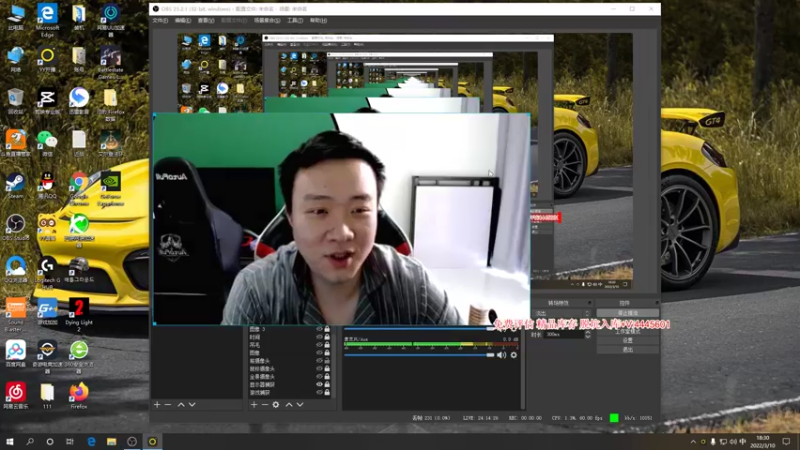The image size is (800, 450).
Task: Toggle visibility of the 时间 source
Action: coord(319,337)
